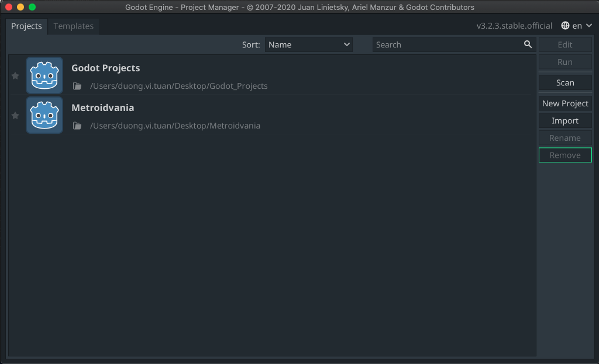Open the en language dropdown
599x364 pixels.
(x=577, y=26)
